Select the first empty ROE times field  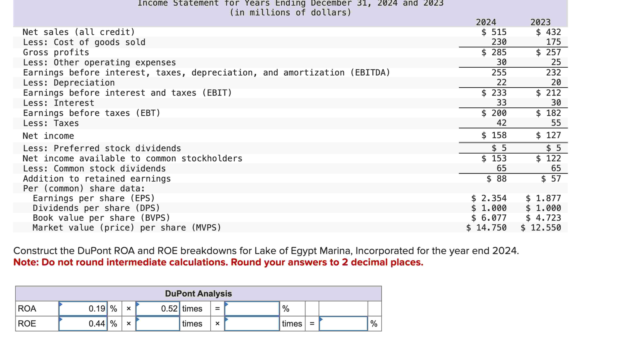click(158, 324)
